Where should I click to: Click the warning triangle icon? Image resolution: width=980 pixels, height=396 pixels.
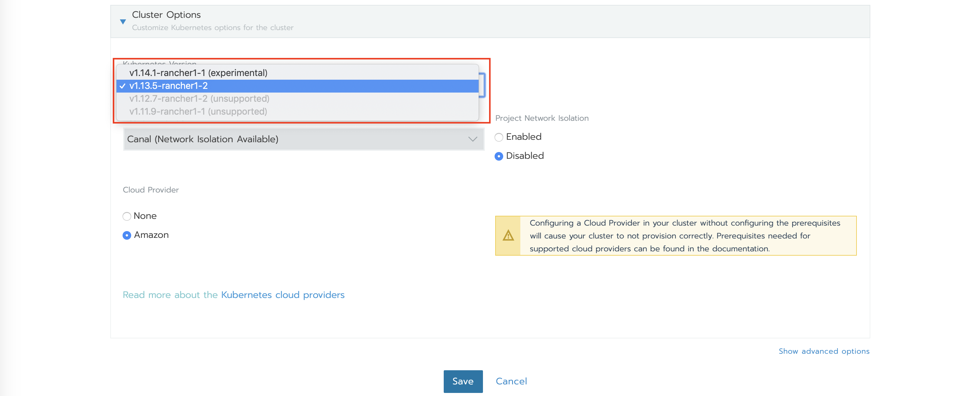(508, 236)
